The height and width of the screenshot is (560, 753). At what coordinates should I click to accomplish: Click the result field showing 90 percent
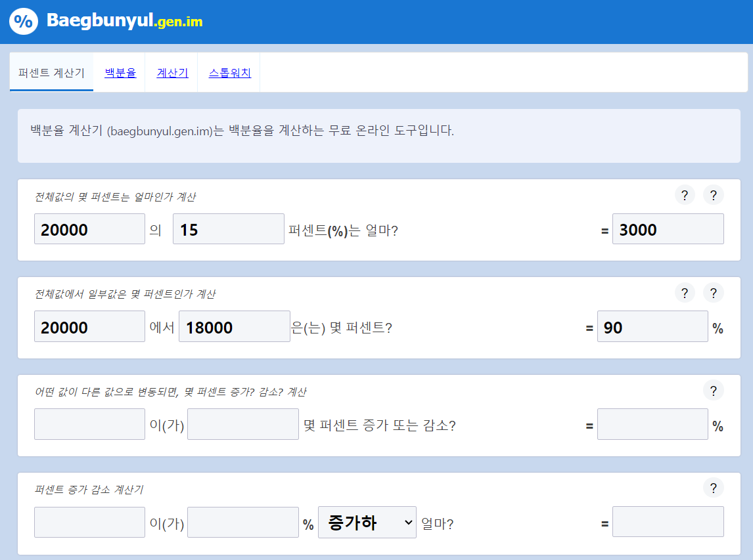coord(652,326)
